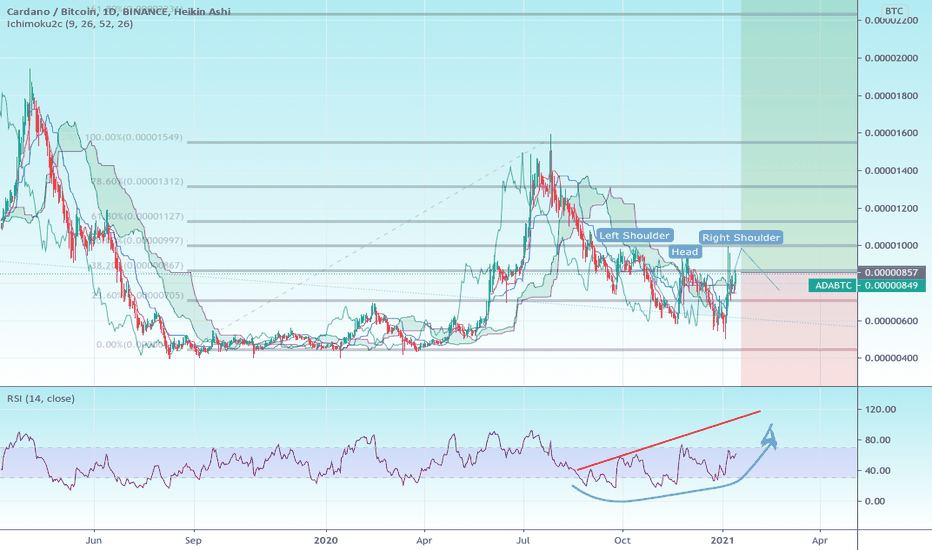Click the 0.00000600 price axis value
Image resolution: width=932 pixels, height=550 pixels.
pos(892,321)
